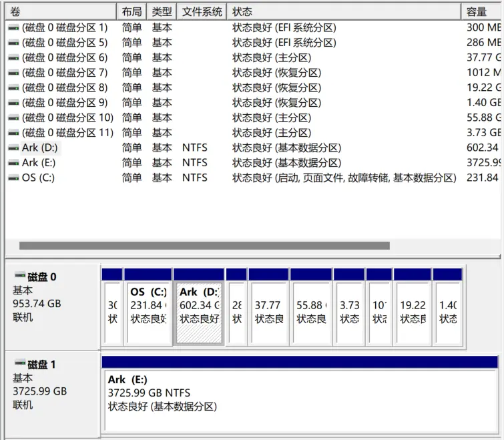Click the NTFS cell in the OS (C:) row
504x440 pixels.
[195, 178]
